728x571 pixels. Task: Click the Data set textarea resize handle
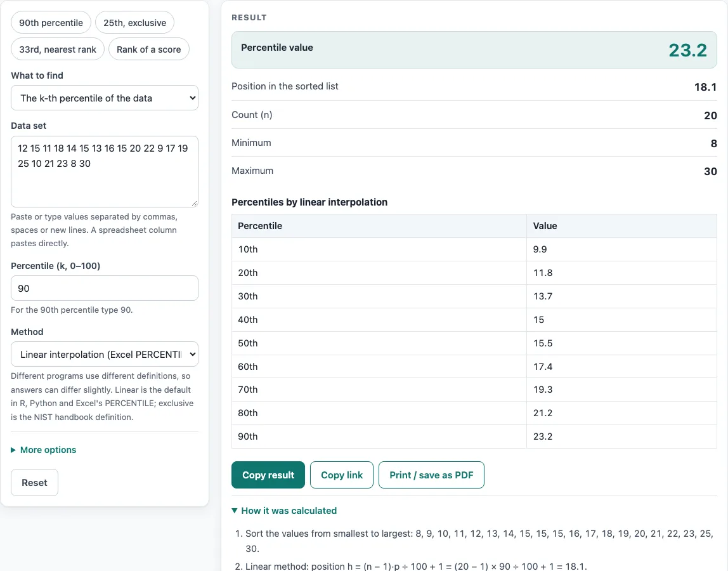[194, 203]
